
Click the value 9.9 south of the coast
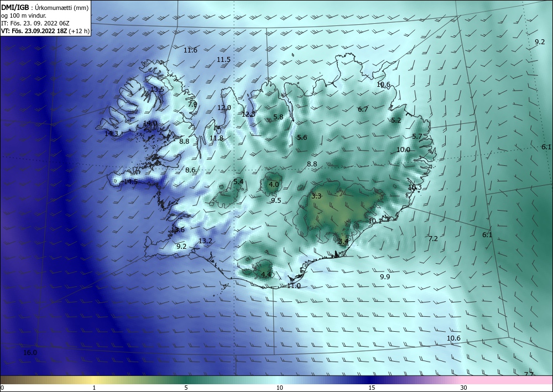(385, 277)
